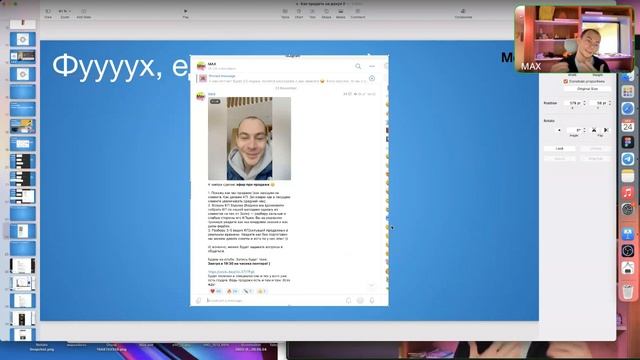The height and width of the screenshot is (360, 640).
Task: Click the Group button in inspector
Action: point(560,158)
